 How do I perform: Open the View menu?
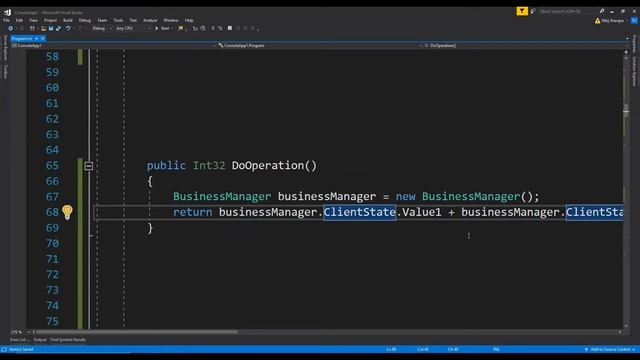(x=33, y=20)
